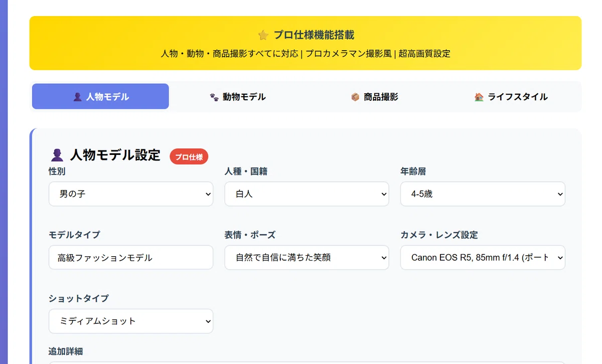Click the person icon in 人物モデル tab
The width and height of the screenshot is (602, 364).
click(x=77, y=97)
